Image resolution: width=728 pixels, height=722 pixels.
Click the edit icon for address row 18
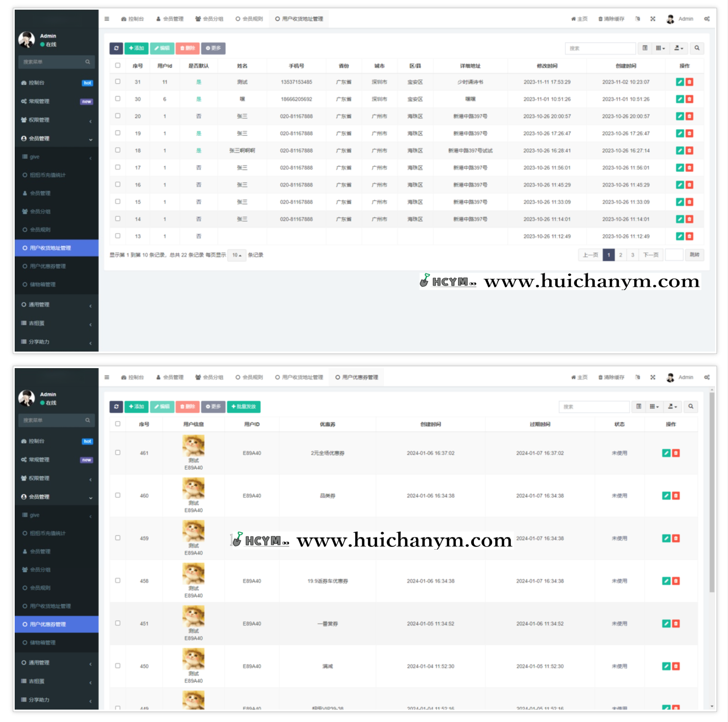click(x=680, y=151)
